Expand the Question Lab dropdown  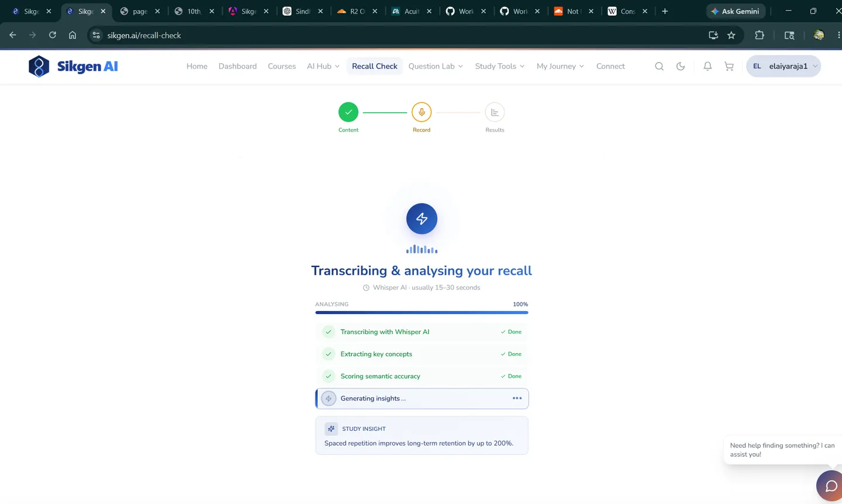[436, 66]
